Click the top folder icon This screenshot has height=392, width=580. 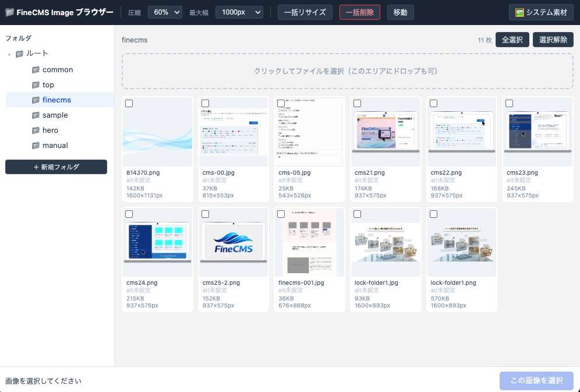(x=36, y=85)
